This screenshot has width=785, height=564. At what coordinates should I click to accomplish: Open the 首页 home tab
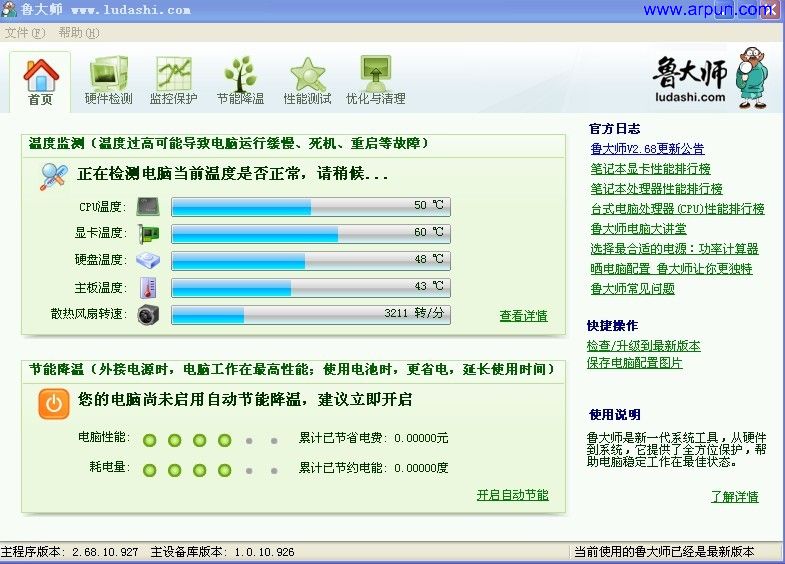pos(40,82)
